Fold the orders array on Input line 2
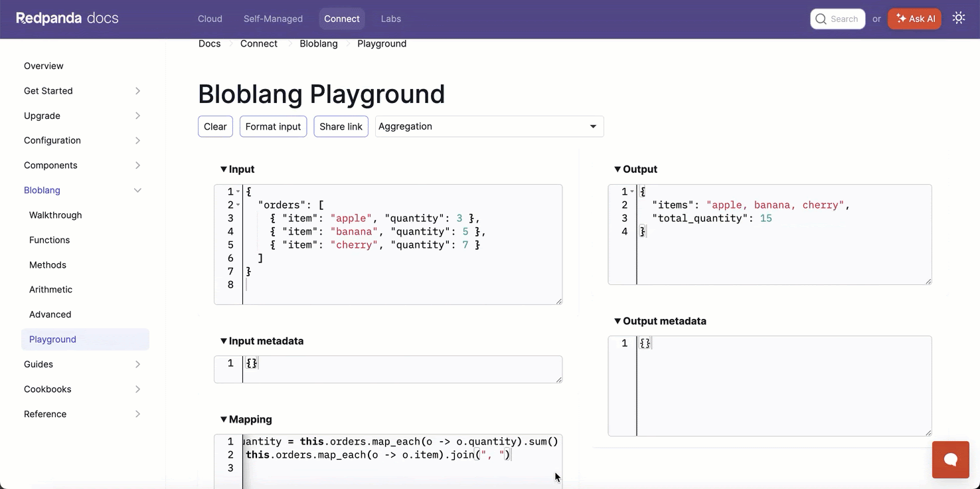980x489 pixels. (x=238, y=205)
